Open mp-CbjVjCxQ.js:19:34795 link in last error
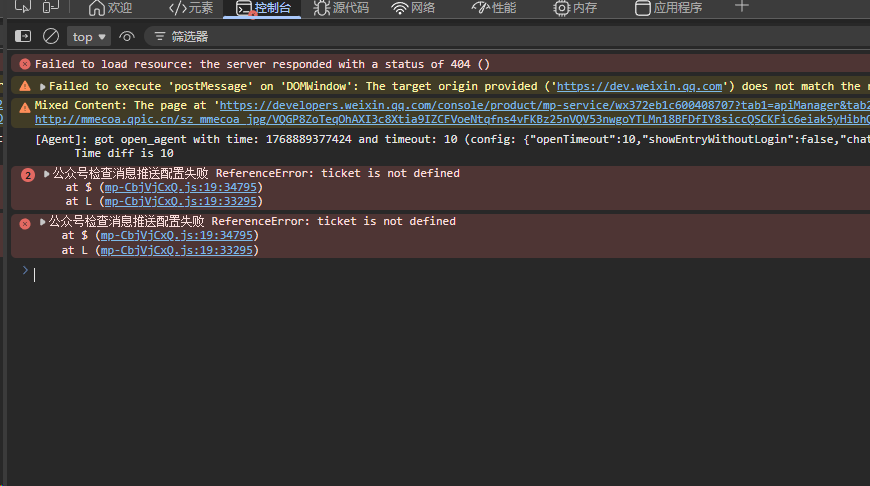Image resolution: width=870 pixels, height=486 pixels. pyautogui.click(x=176, y=235)
